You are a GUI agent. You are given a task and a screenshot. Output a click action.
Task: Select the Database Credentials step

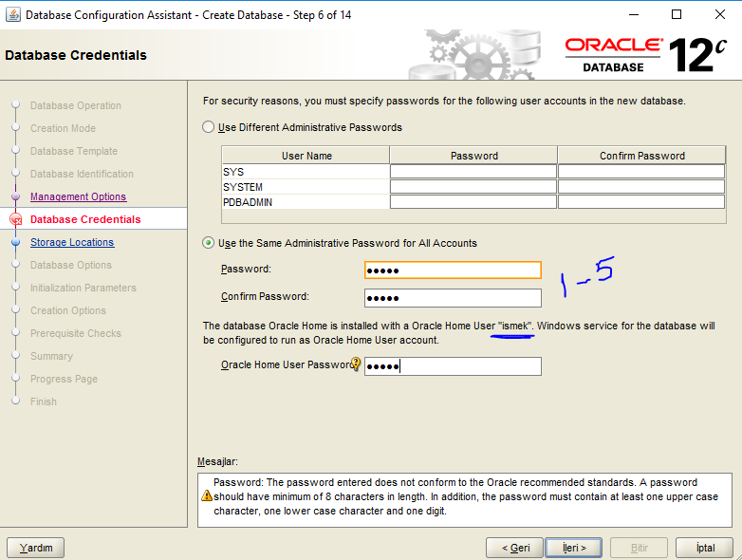point(85,219)
